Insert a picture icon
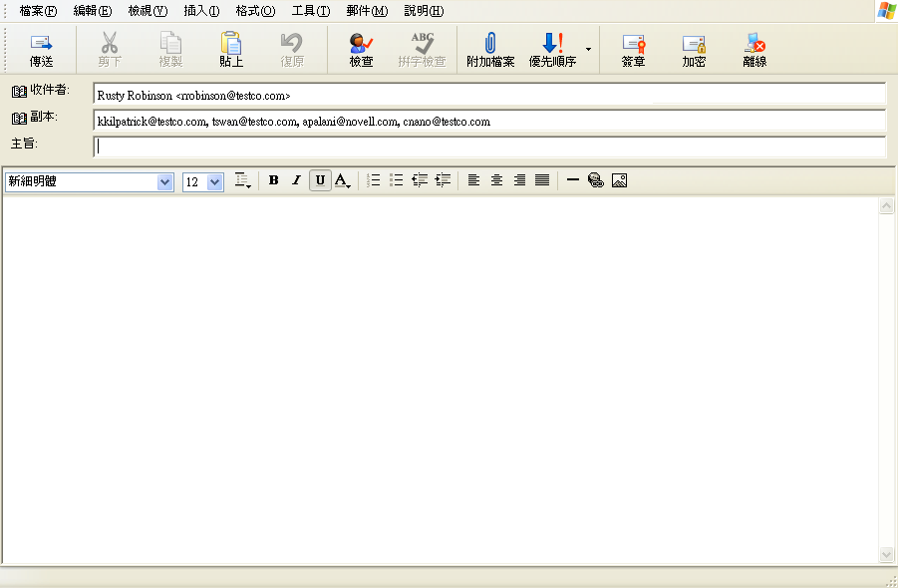The image size is (898, 588). click(619, 180)
